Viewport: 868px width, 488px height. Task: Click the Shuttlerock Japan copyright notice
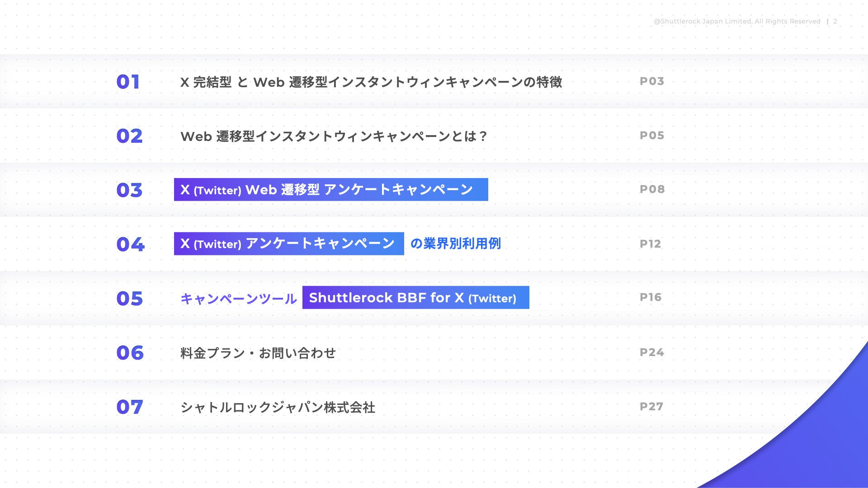coord(737,21)
